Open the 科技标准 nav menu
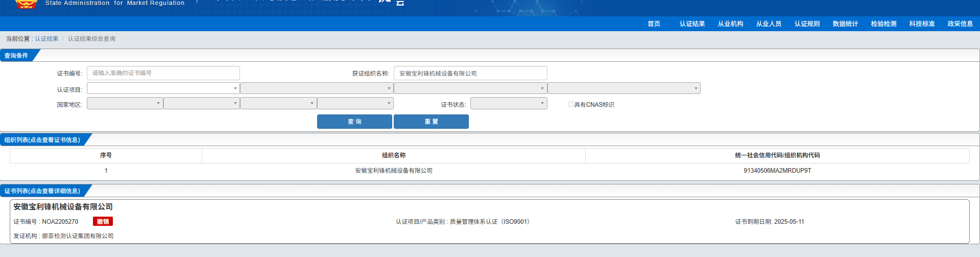980x257 pixels. 922,24
